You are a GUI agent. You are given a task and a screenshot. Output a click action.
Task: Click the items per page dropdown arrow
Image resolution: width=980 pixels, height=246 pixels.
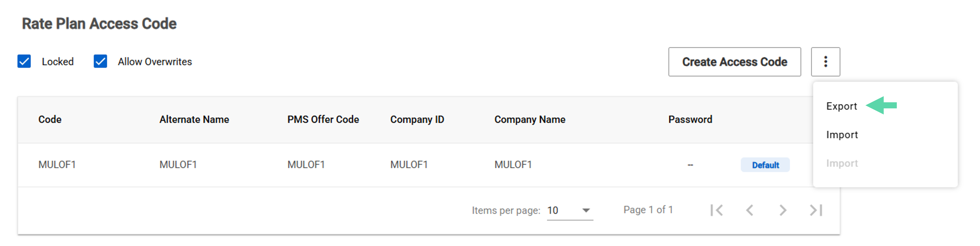(x=586, y=210)
